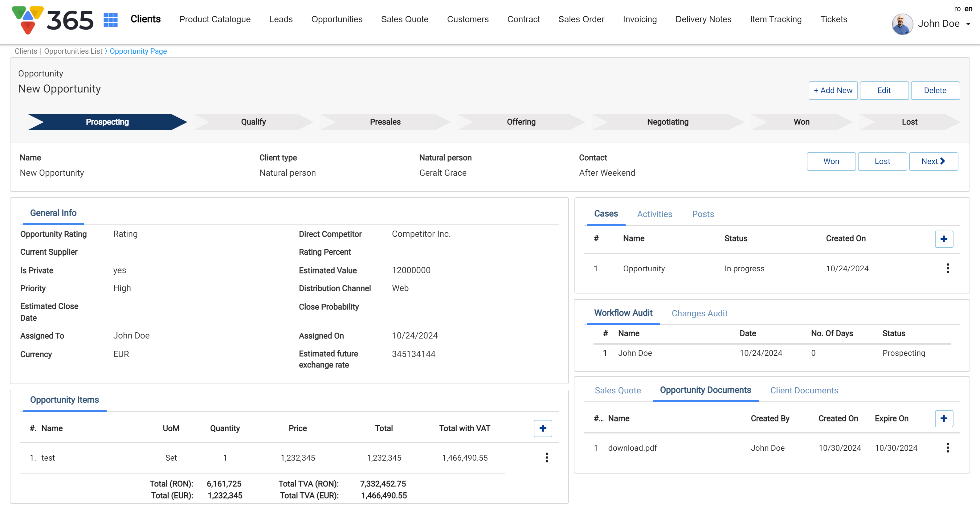Screen dimensions: 980x513
Task: Go to Opportunities List breadcrumb link
Action: click(x=73, y=51)
